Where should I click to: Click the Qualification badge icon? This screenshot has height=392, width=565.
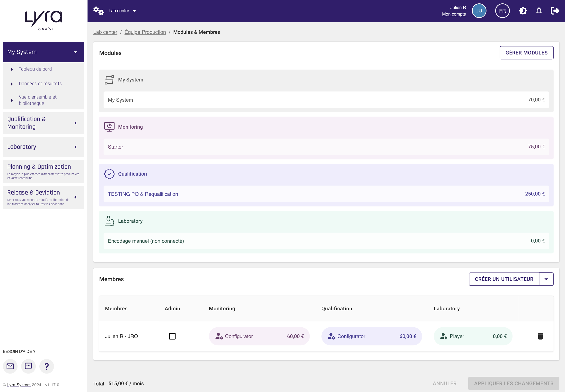(x=109, y=174)
